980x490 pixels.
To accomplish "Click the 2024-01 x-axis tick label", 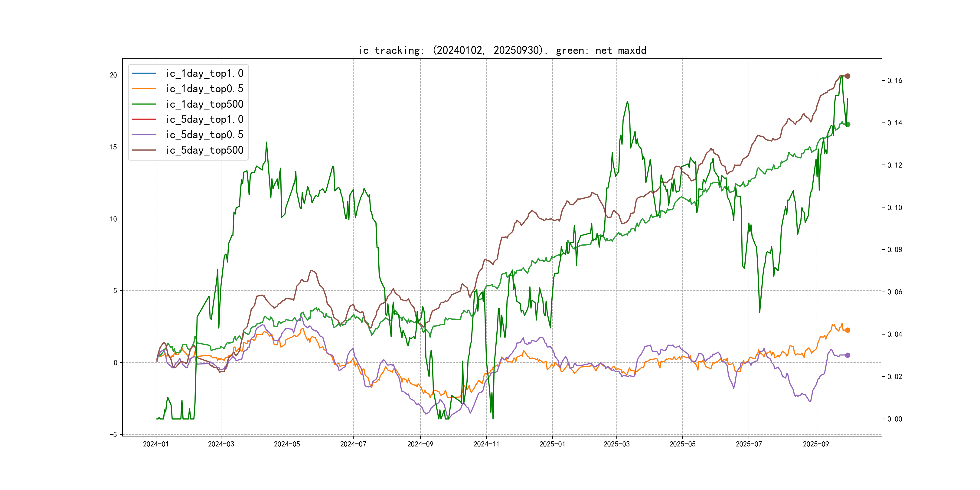I will (155, 444).
